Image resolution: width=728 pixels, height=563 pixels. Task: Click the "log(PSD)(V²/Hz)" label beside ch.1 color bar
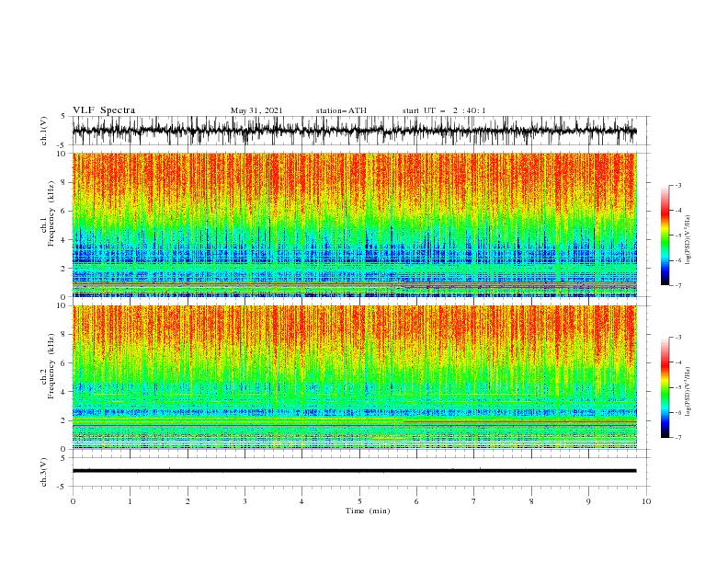pos(688,240)
